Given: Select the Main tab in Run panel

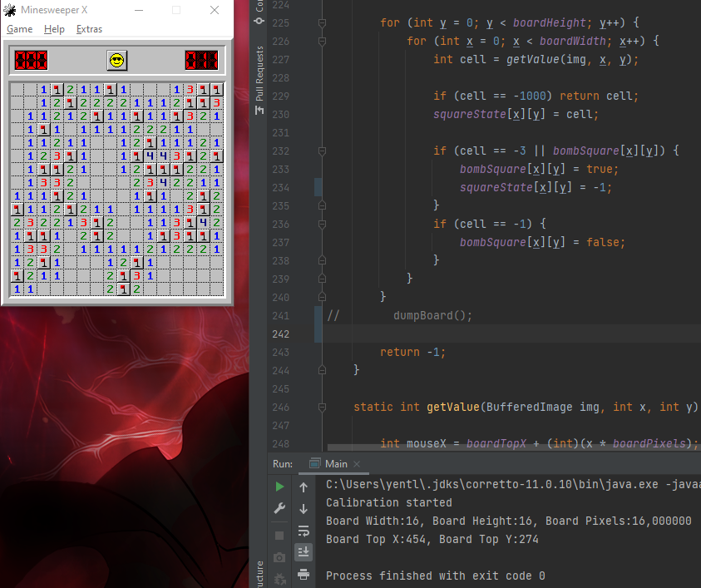Looking at the screenshot, I should [333, 464].
